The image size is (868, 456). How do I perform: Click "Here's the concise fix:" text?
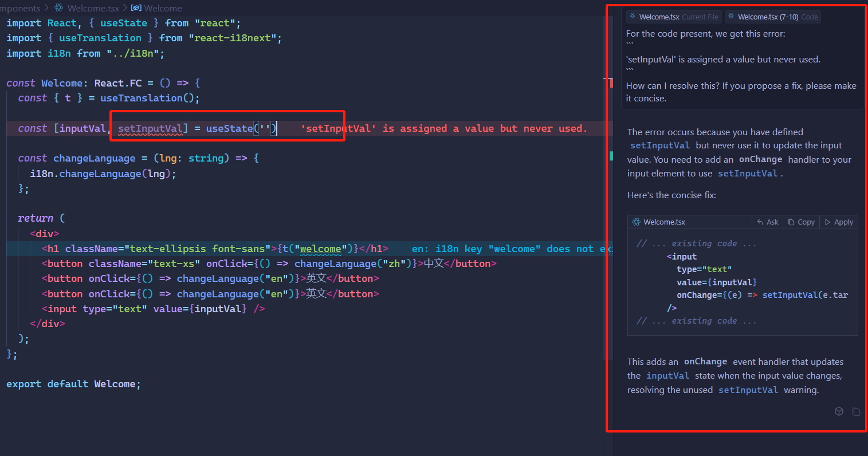pyautogui.click(x=671, y=195)
